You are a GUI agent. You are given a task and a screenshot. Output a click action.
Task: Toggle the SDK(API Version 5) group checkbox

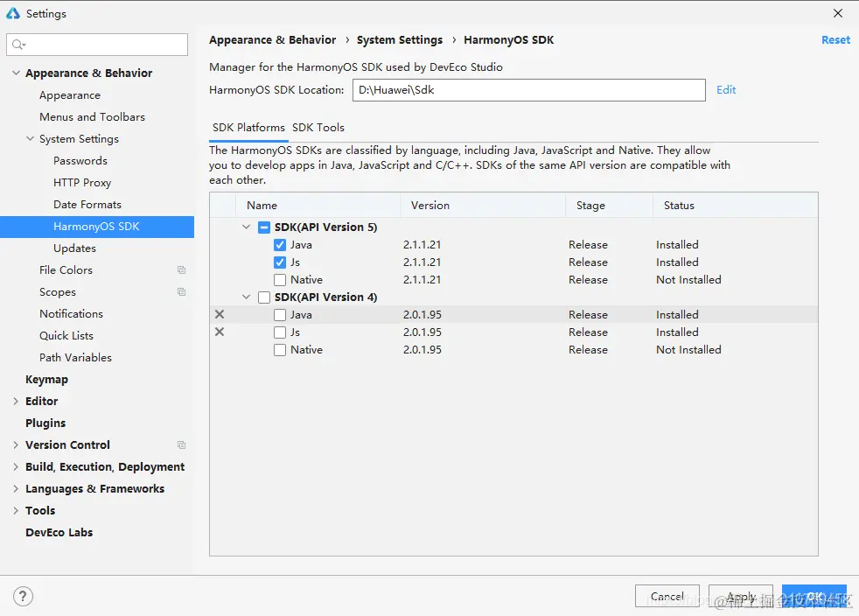click(x=264, y=227)
